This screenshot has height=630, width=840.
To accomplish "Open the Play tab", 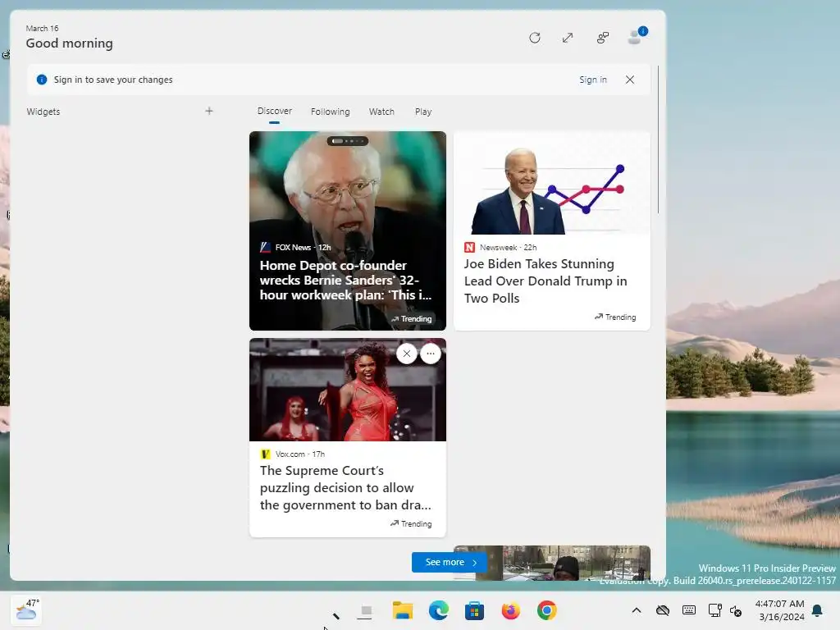I will point(423,112).
